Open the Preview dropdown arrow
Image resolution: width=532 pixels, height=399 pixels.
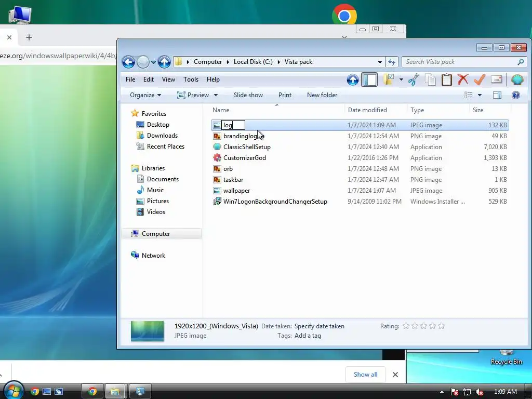point(216,96)
